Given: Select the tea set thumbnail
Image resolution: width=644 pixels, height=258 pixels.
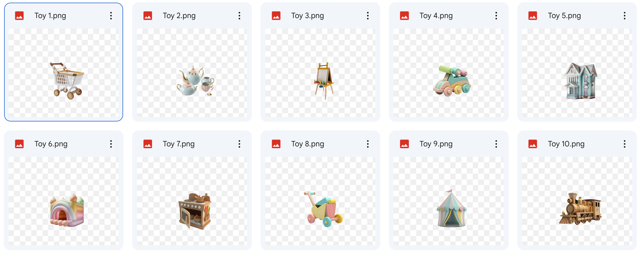Looking at the screenshot, I should 192,73.
